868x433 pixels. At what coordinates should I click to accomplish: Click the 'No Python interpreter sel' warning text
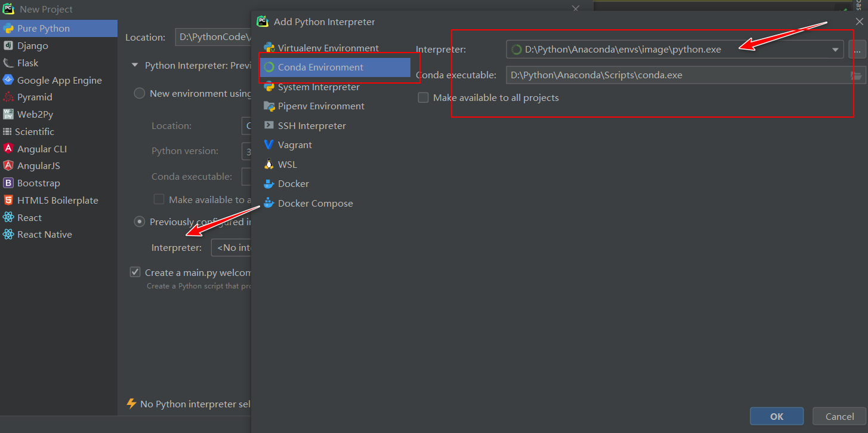coord(195,404)
